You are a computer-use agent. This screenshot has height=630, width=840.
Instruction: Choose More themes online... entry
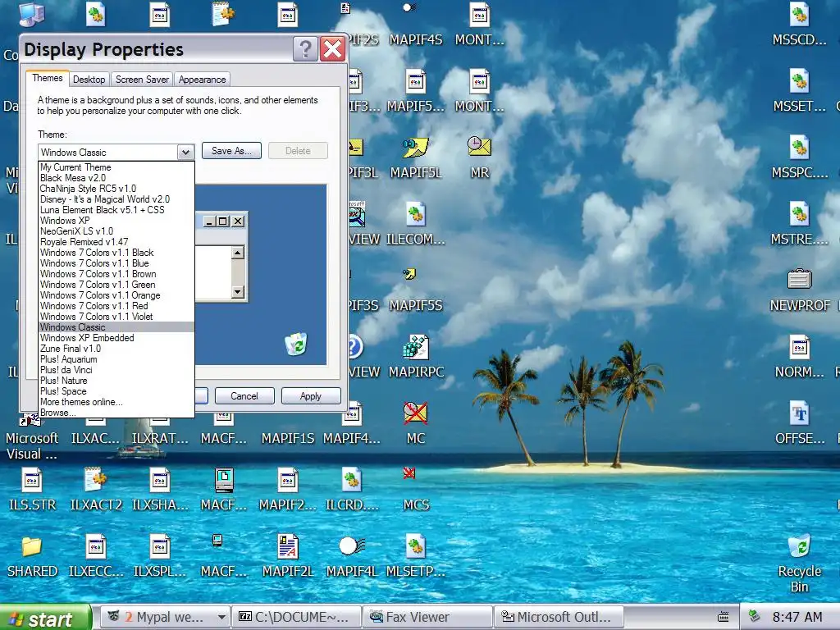[116, 402]
